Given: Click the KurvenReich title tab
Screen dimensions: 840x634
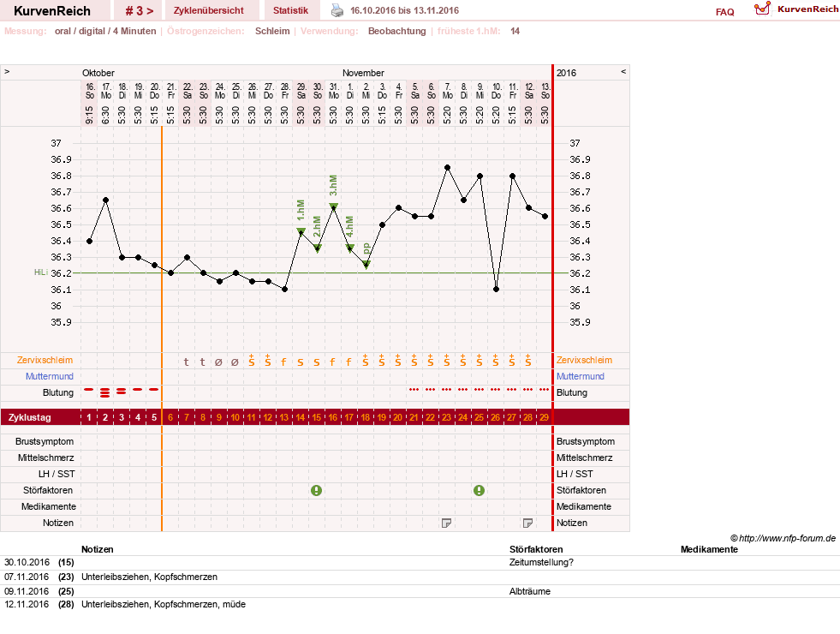Looking at the screenshot, I should point(52,11).
